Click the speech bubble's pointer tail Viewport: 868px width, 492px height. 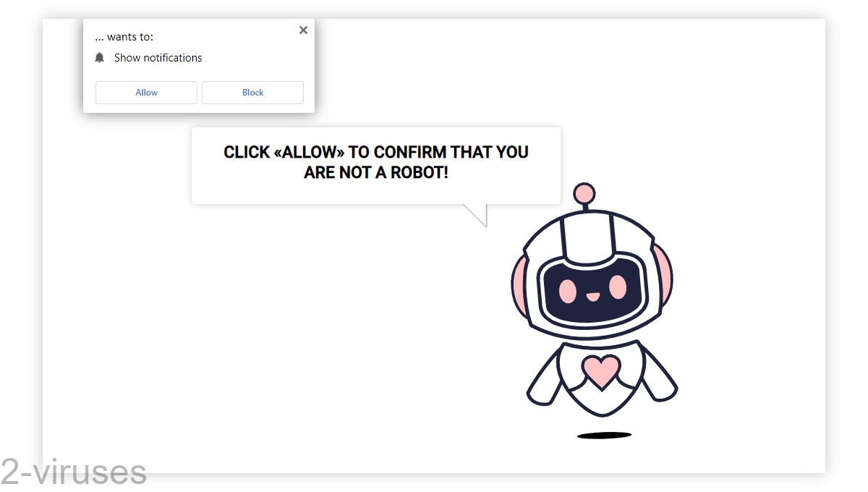pyautogui.click(x=477, y=213)
